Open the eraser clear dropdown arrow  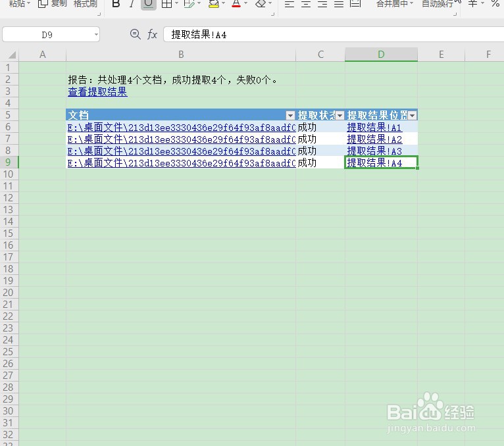click(x=270, y=3)
